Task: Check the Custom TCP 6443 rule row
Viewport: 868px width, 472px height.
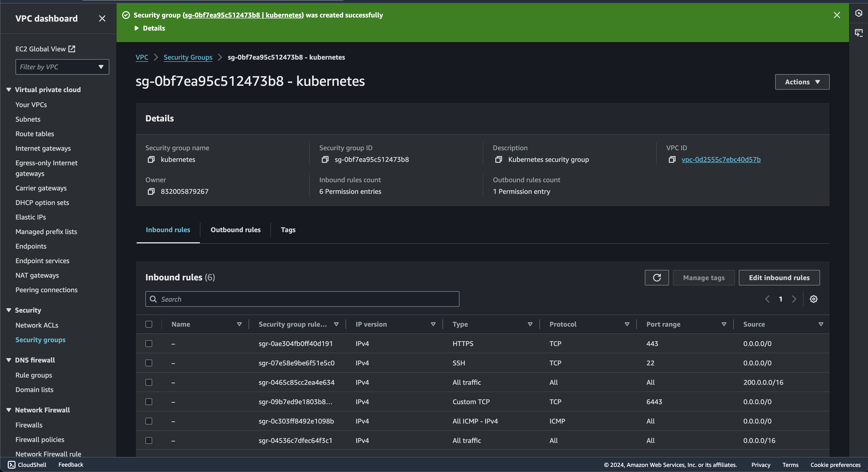Action: (149, 401)
